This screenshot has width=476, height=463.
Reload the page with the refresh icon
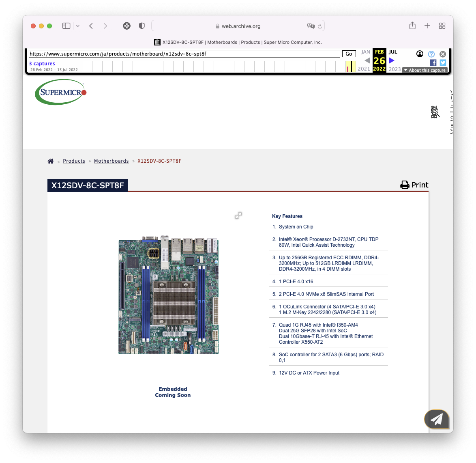point(319,26)
